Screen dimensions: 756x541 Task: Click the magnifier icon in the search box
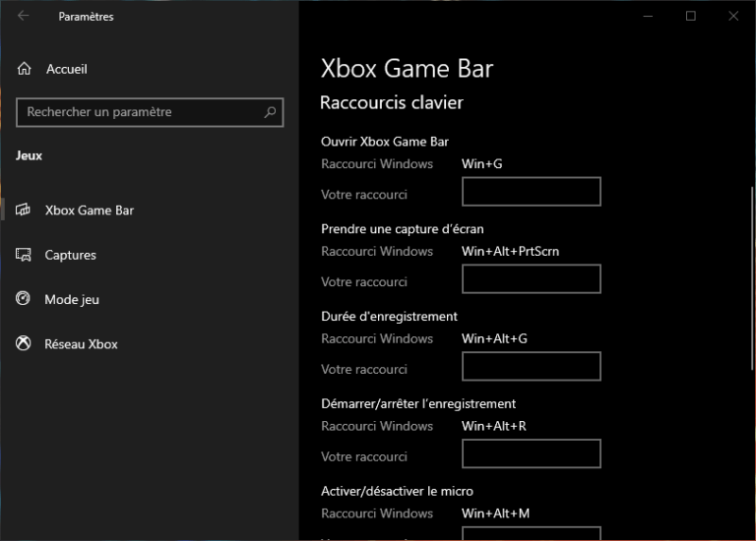pyautogui.click(x=270, y=112)
